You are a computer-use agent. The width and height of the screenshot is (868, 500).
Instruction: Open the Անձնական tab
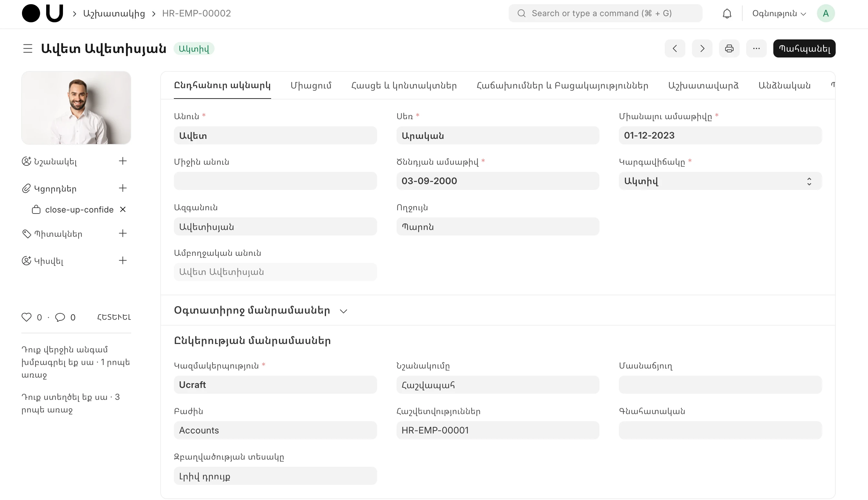coord(783,86)
